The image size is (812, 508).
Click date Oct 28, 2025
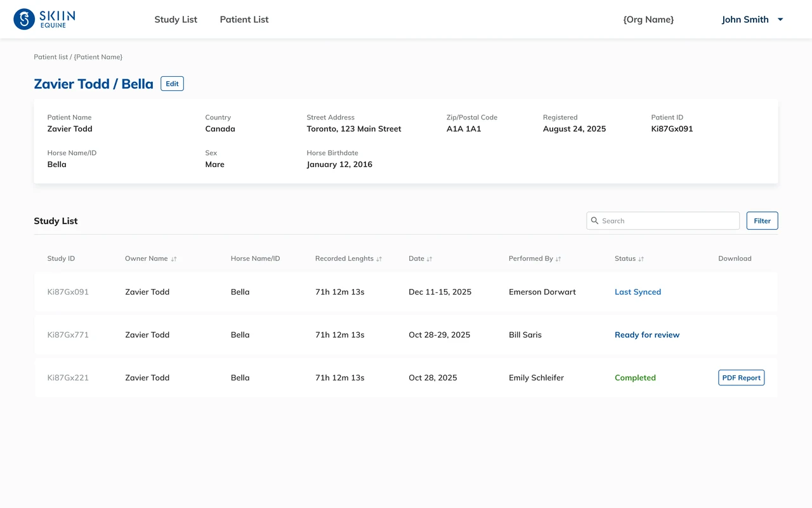tap(433, 378)
